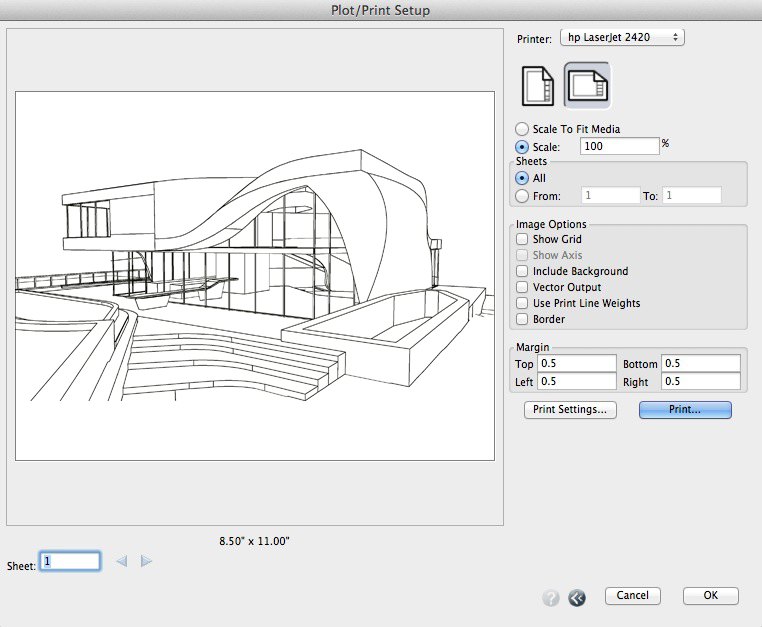Turn on Vector Output checkbox
Screen dimensions: 762x627
click(522, 287)
